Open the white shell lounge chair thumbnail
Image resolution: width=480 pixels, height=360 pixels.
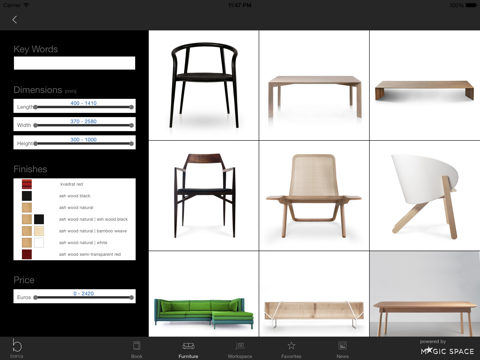click(x=425, y=196)
